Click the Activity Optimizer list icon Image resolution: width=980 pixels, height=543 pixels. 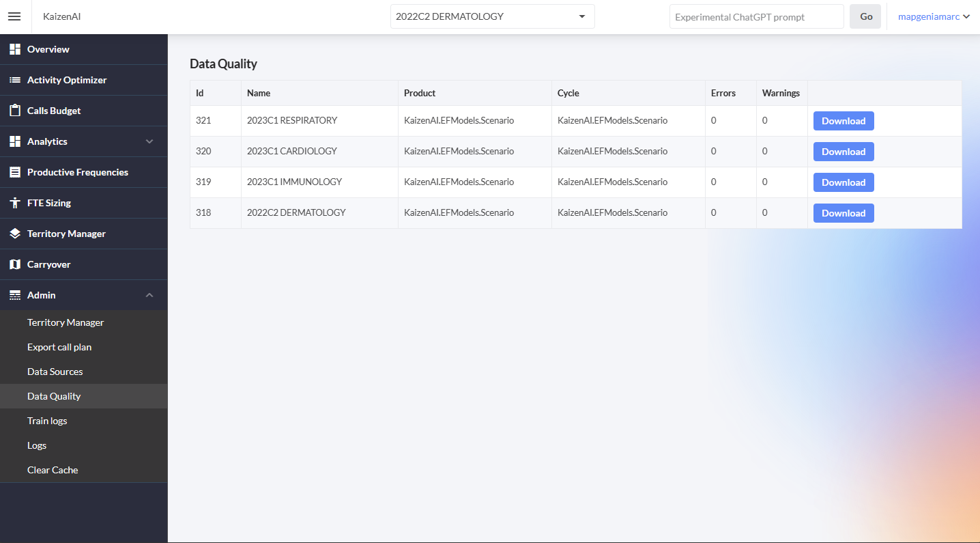coord(14,80)
